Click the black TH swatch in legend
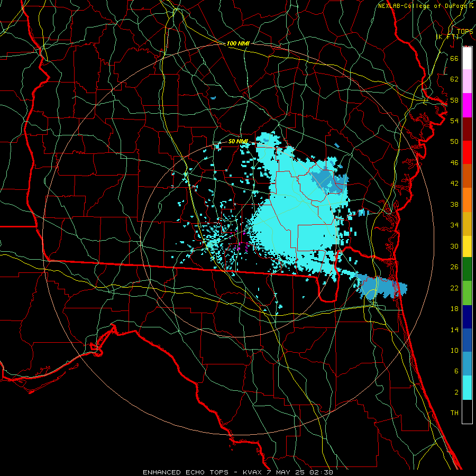 (x=467, y=411)
